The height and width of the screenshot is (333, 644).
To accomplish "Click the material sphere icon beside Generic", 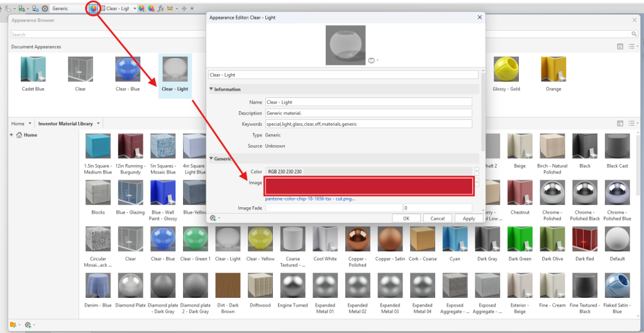I will click(x=45, y=9).
